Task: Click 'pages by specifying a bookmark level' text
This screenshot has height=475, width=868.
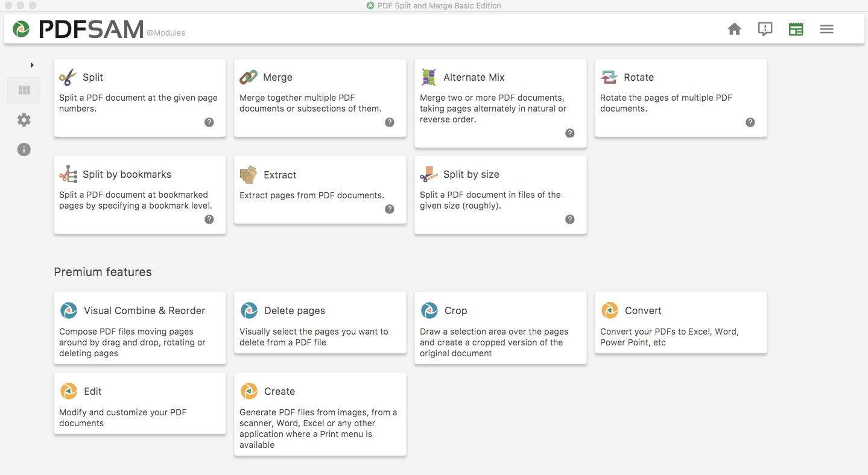Action: coord(135,206)
